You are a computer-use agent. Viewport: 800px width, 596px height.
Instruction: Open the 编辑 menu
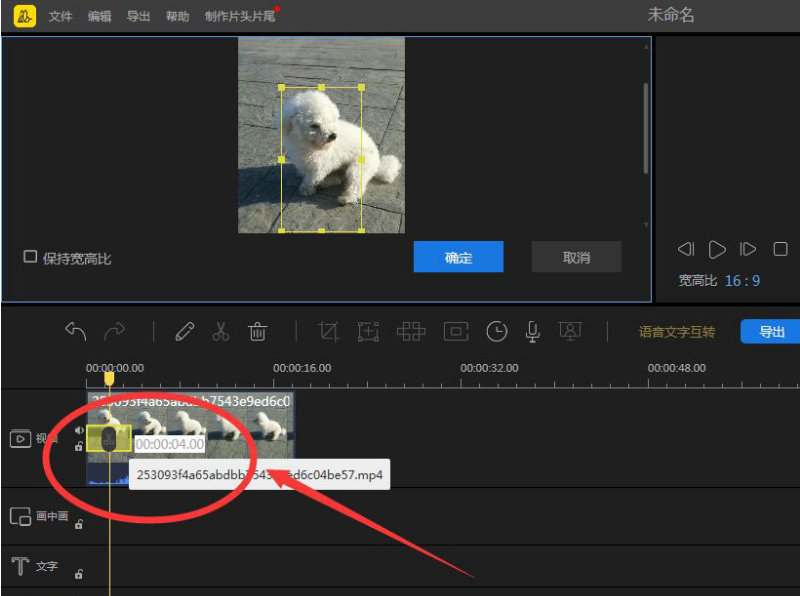(x=99, y=17)
